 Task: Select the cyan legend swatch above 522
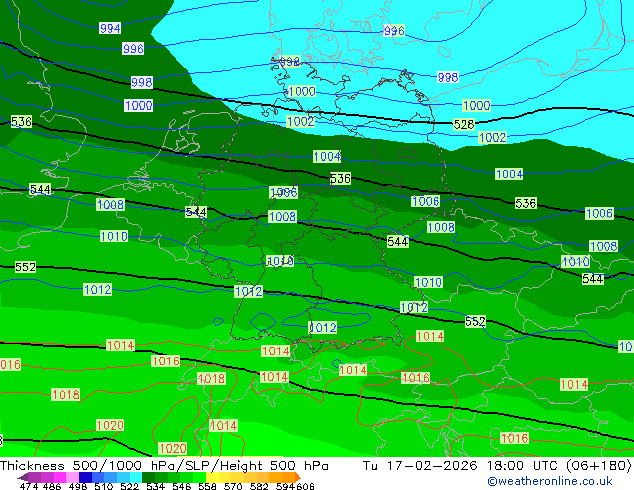(x=136, y=477)
